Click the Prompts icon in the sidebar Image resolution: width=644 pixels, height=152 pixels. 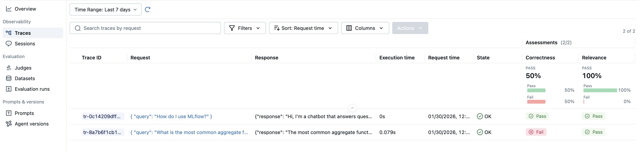click(x=8, y=113)
